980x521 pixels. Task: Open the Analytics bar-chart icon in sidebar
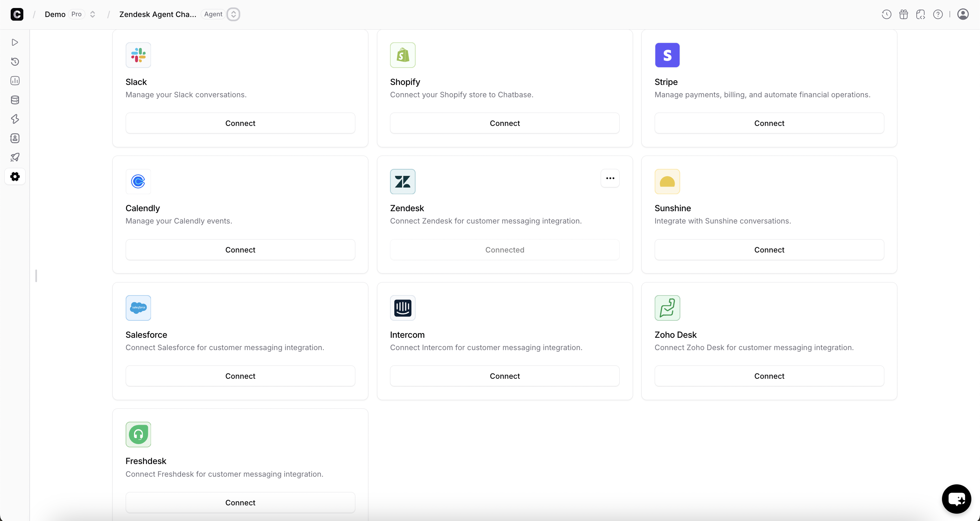point(15,81)
